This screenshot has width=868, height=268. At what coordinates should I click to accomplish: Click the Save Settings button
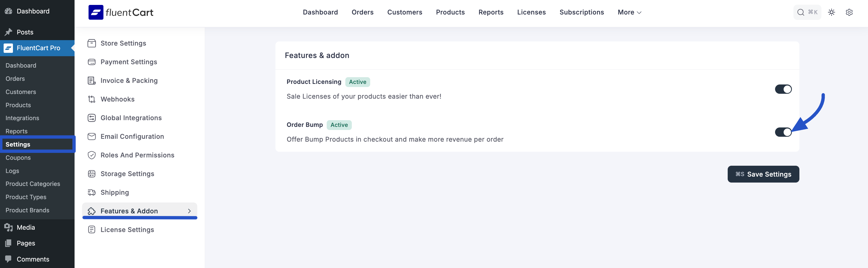coord(763,174)
